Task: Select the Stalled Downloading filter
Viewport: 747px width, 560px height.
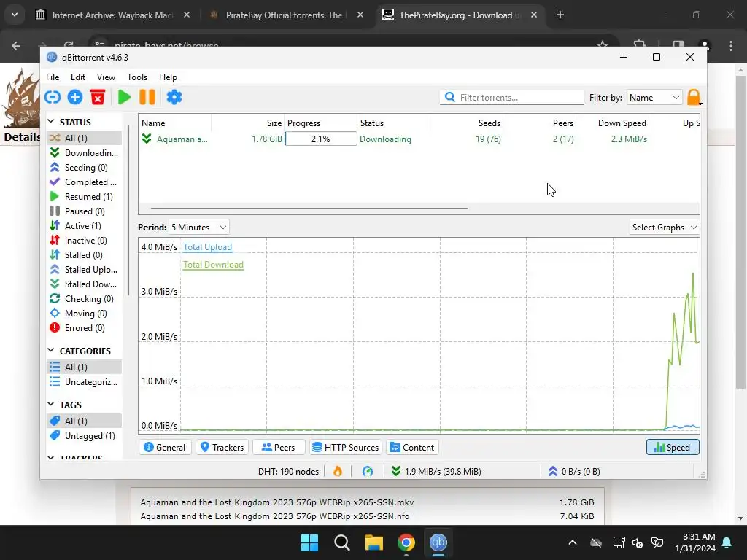Action: [x=85, y=284]
